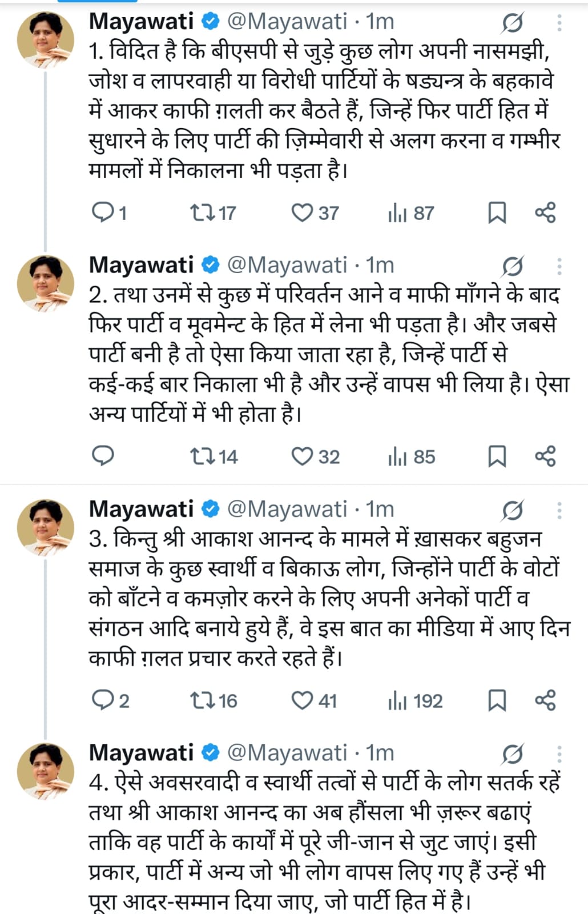Screen dimensions: 588x914
Task: Open more options menu on first tweet
Action: (559, 23)
